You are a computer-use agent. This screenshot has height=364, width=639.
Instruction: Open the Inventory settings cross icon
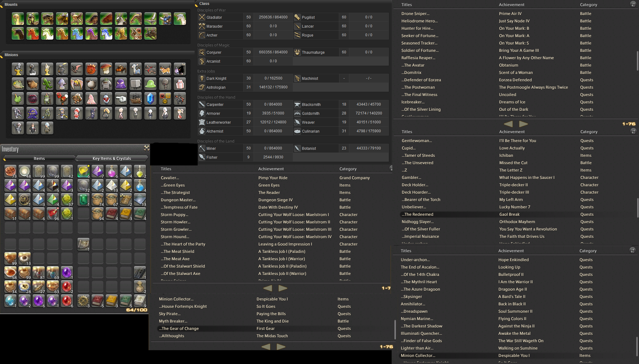click(x=147, y=148)
